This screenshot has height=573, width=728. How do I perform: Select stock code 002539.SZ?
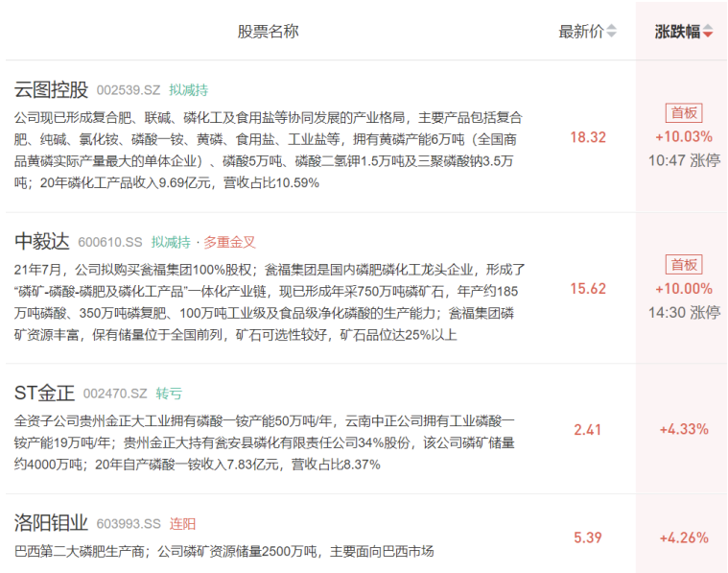[x=129, y=90]
